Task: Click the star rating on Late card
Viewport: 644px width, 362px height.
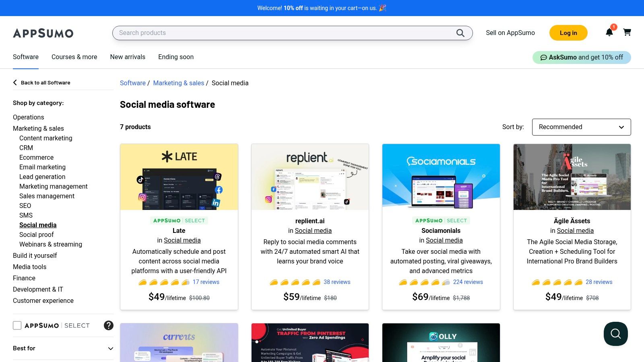Action: coord(164,282)
